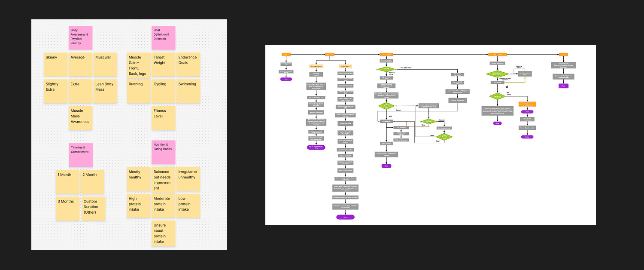Select the Endurance Goals sticky note

tap(188, 64)
